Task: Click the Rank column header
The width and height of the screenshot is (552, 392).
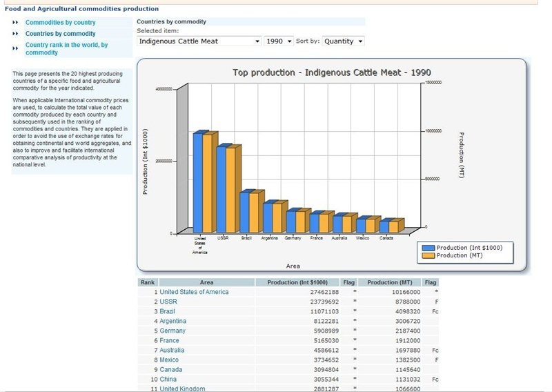Action: click(x=148, y=282)
